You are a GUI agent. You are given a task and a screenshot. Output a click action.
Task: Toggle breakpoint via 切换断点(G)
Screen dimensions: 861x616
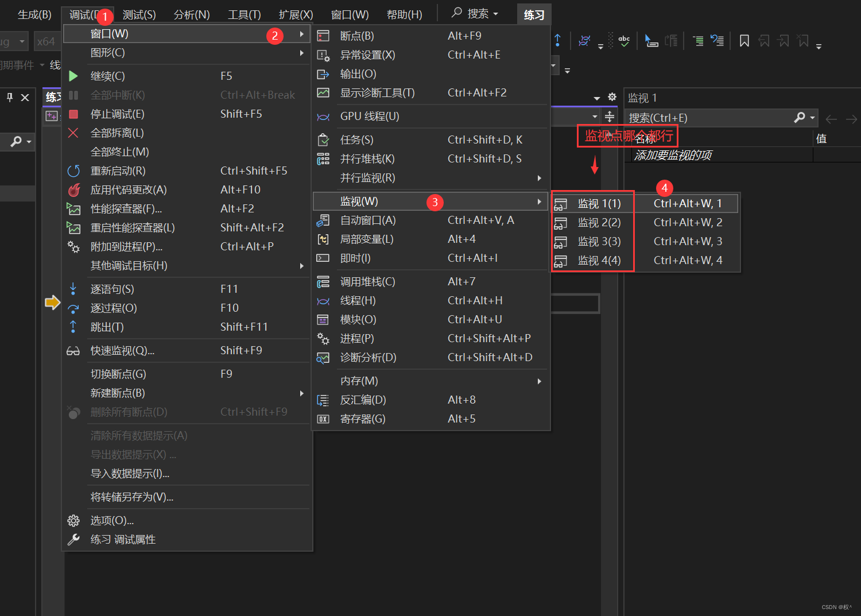click(x=187, y=374)
